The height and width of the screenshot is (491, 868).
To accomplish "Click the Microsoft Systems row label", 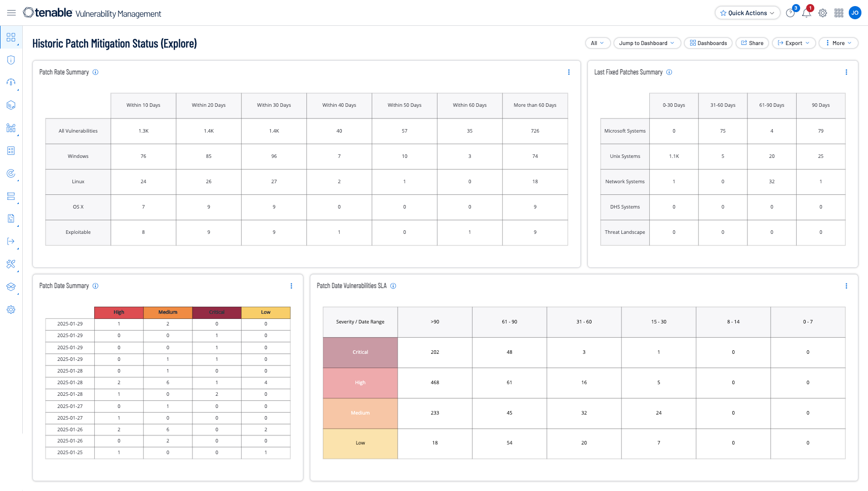I will coord(625,131).
